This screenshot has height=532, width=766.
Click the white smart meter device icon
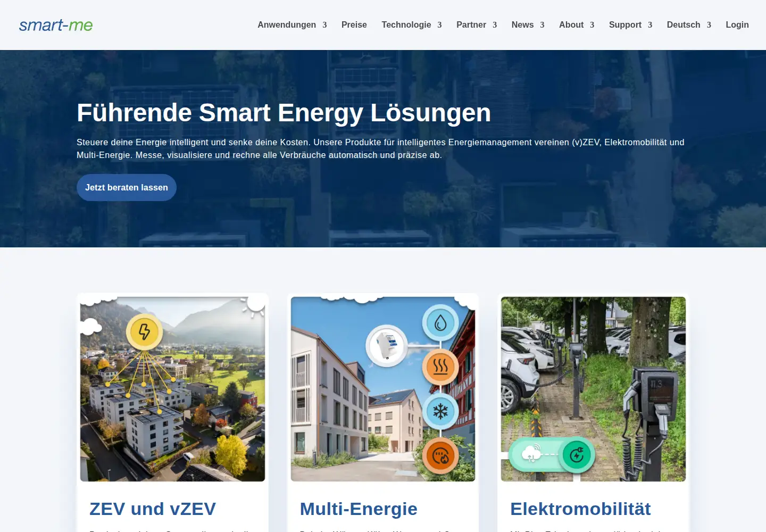click(387, 346)
